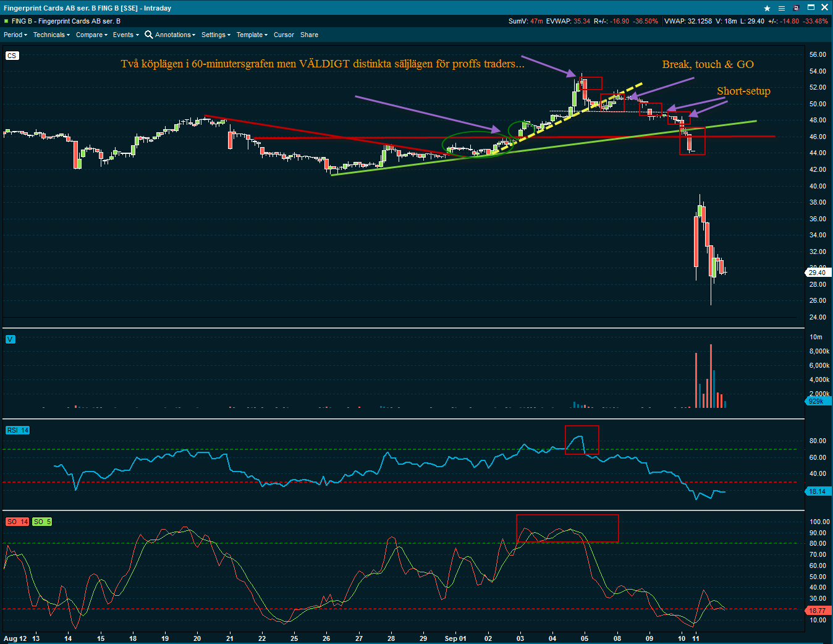The height and width of the screenshot is (644, 833).
Task: Open the Period dropdown menu
Action: pyautogui.click(x=15, y=35)
